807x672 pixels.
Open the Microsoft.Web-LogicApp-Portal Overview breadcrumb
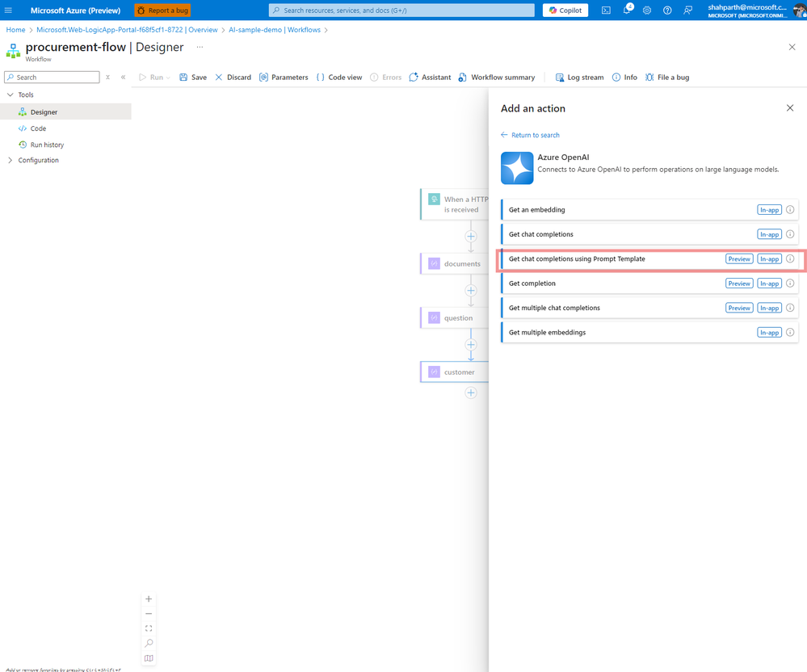tap(127, 30)
